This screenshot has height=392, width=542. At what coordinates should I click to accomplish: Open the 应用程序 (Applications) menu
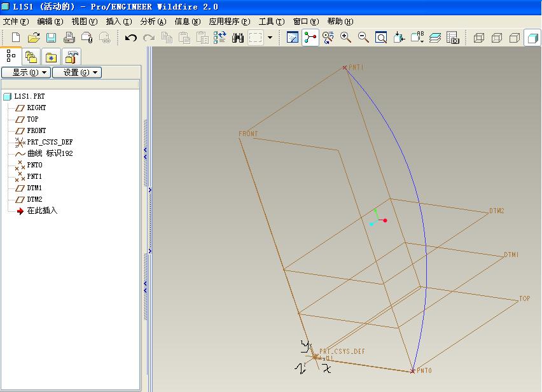coord(230,22)
